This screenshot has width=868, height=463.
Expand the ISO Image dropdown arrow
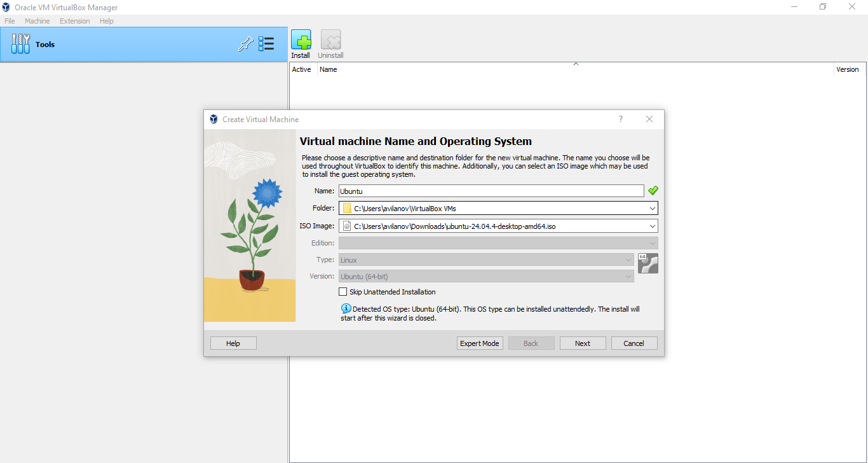pos(652,226)
